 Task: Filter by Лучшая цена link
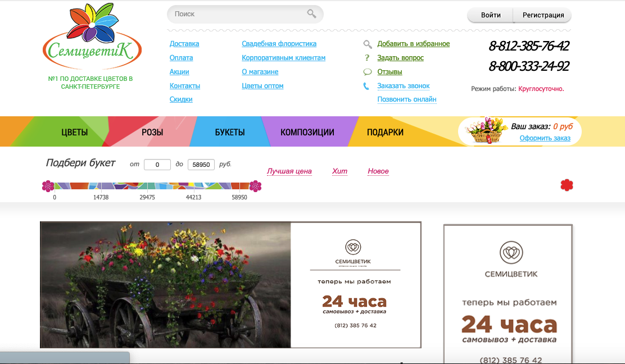click(x=289, y=171)
